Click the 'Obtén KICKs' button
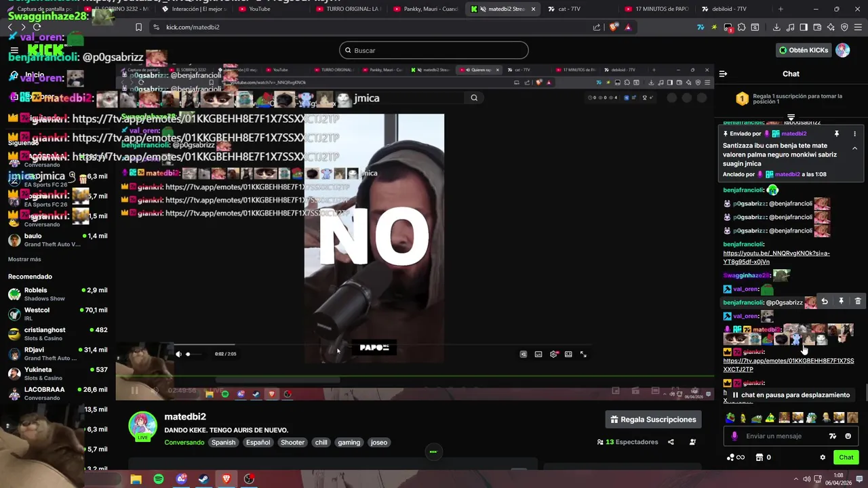Image resolution: width=868 pixels, height=488 pixels. pos(804,50)
